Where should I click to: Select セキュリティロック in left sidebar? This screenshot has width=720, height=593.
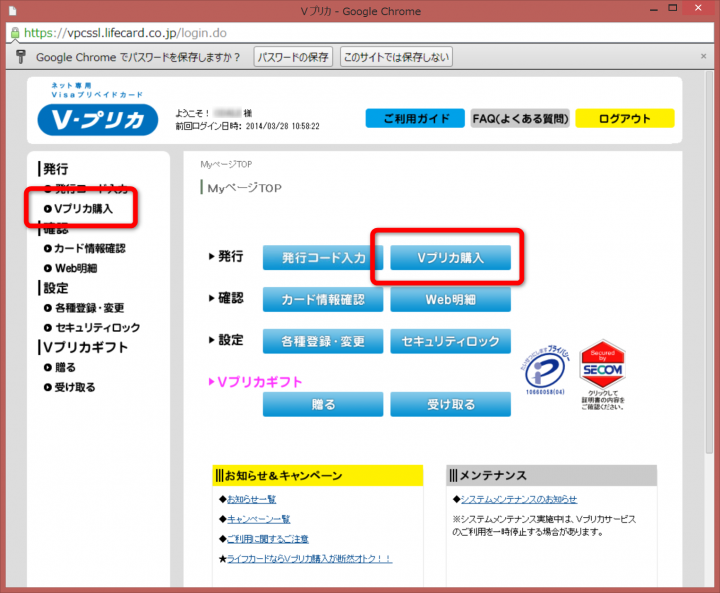[x=92, y=328]
